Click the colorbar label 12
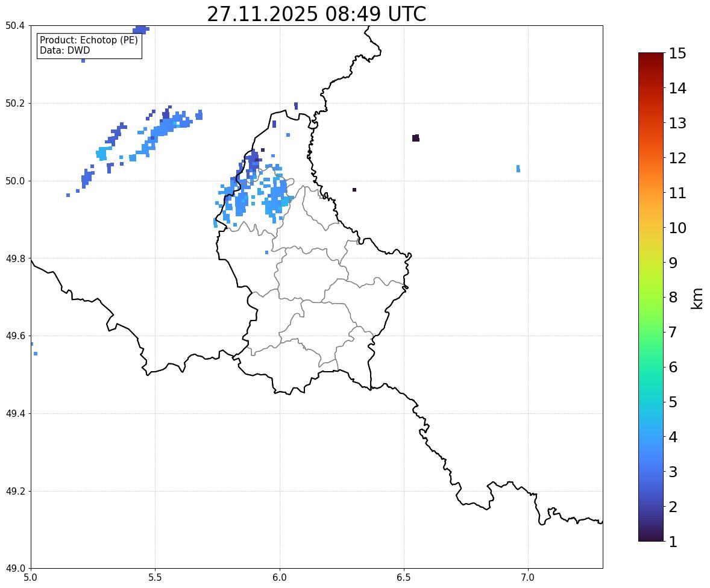The image size is (710, 588). (x=677, y=158)
